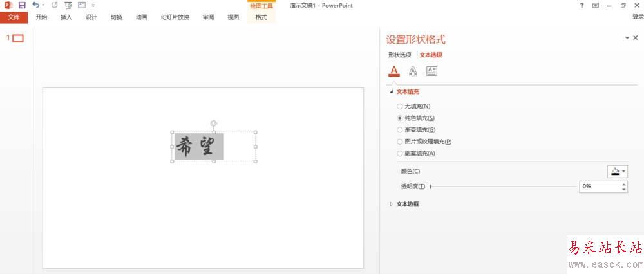Open the 动画 Animations tab
The width and height of the screenshot is (644, 274).
(141, 17)
